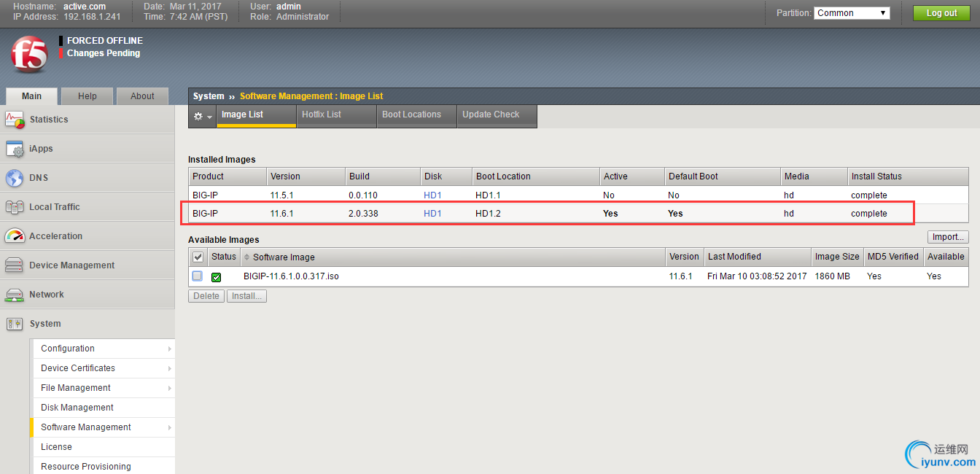The height and width of the screenshot is (474, 980).
Task: Click the Device Management stack icon
Action: click(15, 265)
